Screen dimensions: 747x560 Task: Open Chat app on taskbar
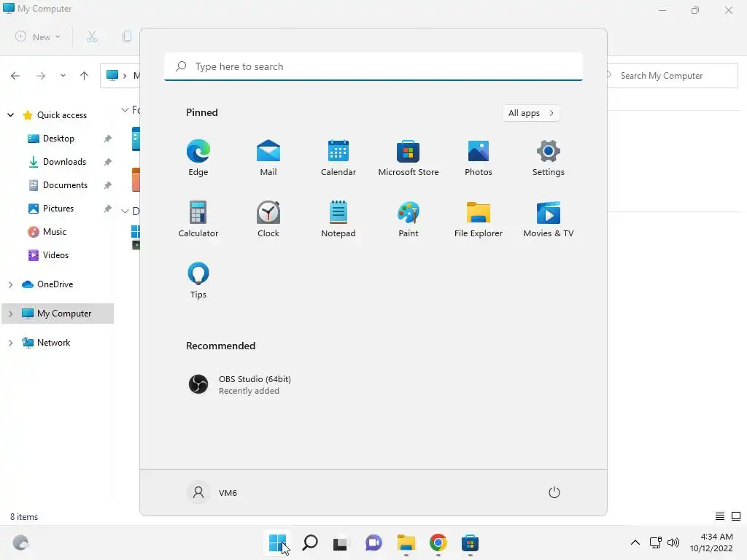[373, 542]
